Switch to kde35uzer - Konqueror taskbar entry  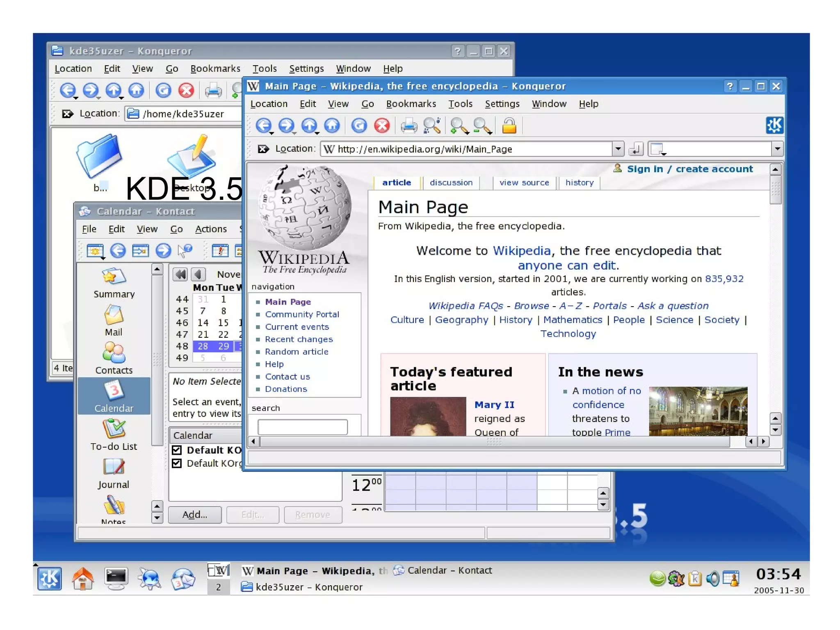(302, 587)
